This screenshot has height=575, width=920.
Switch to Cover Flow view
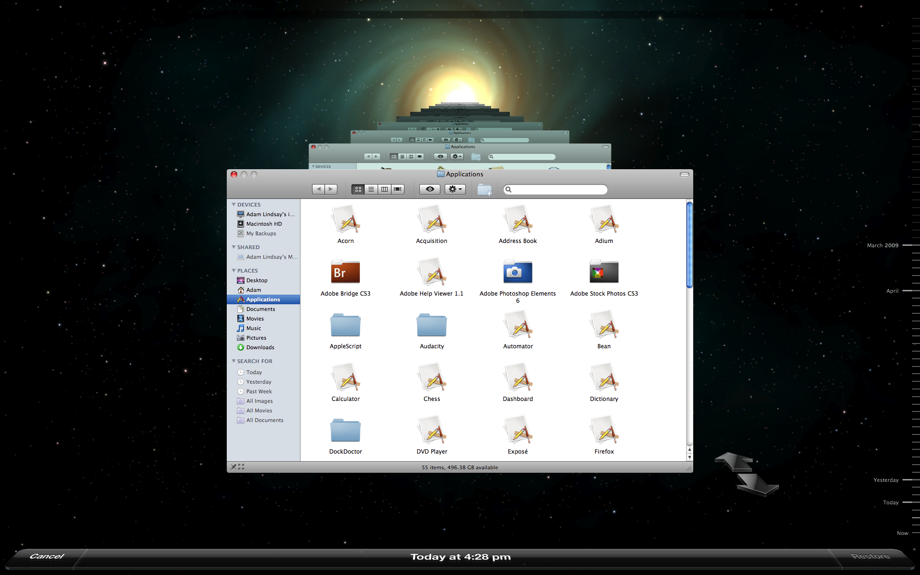(x=398, y=190)
